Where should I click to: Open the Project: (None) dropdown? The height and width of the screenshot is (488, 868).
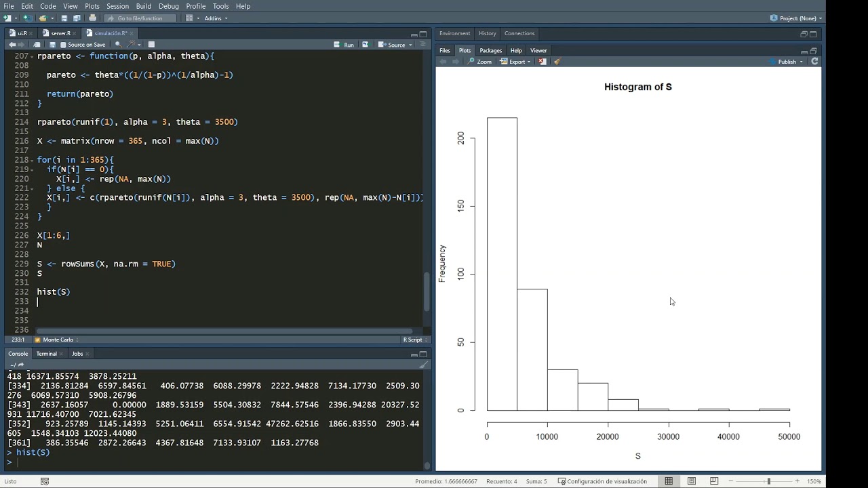[x=796, y=18]
